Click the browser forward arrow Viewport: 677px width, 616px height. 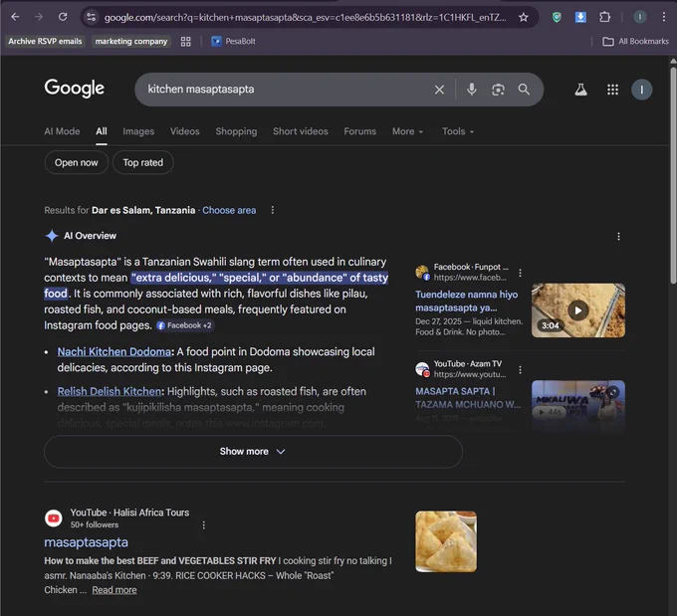(39, 17)
